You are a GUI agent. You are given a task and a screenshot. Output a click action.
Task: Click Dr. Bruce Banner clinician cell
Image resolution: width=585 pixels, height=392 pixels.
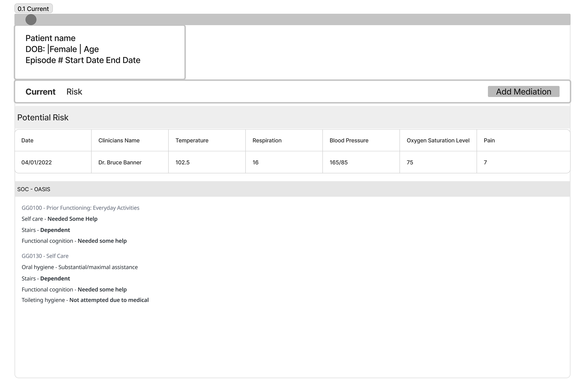click(x=120, y=162)
